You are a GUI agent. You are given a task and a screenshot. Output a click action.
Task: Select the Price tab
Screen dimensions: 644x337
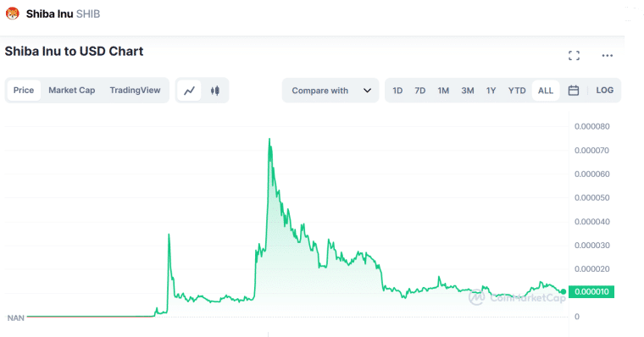point(24,91)
